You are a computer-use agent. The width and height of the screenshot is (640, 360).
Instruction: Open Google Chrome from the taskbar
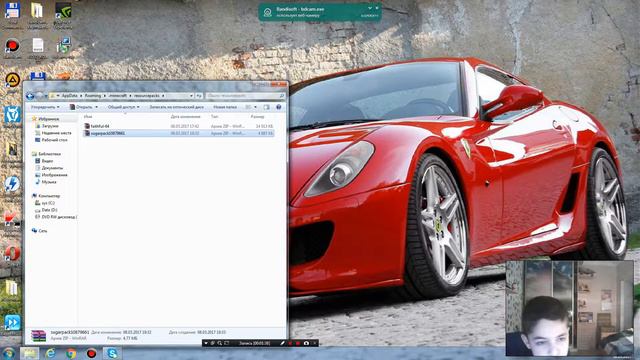pyautogui.click(x=71, y=353)
